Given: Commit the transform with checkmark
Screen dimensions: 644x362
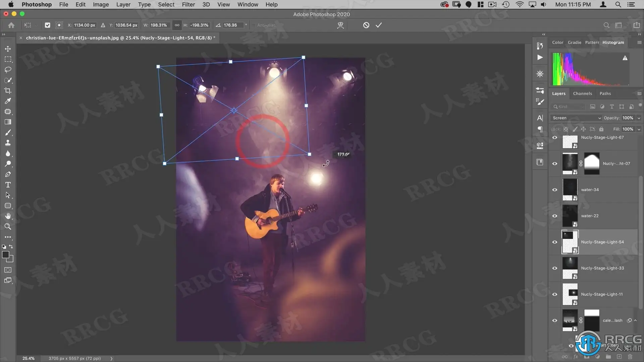Looking at the screenshot, I should pyautogui.click(x=379, y=25).
